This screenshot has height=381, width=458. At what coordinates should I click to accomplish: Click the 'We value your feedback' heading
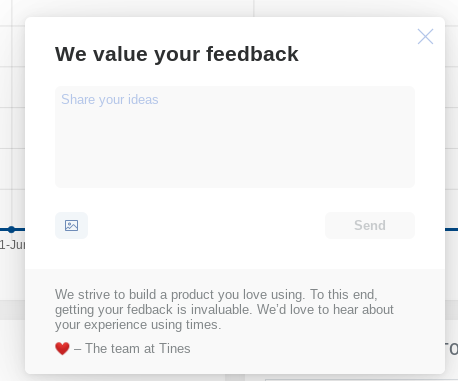177,54
